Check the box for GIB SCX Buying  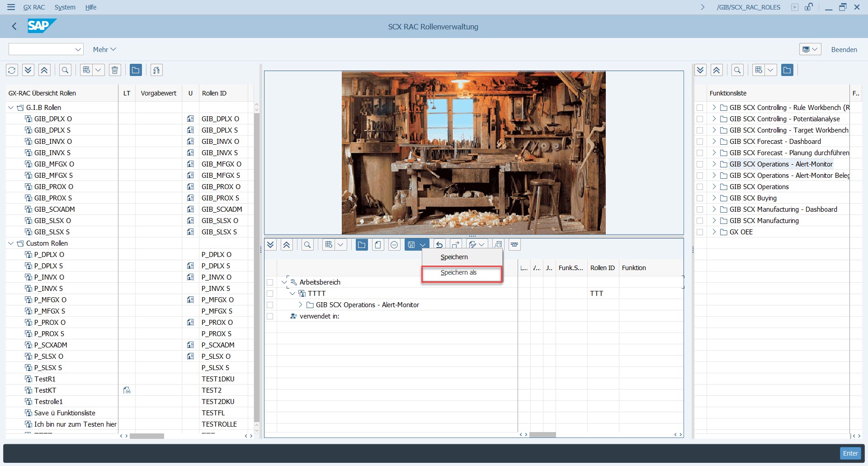point(700,198)
